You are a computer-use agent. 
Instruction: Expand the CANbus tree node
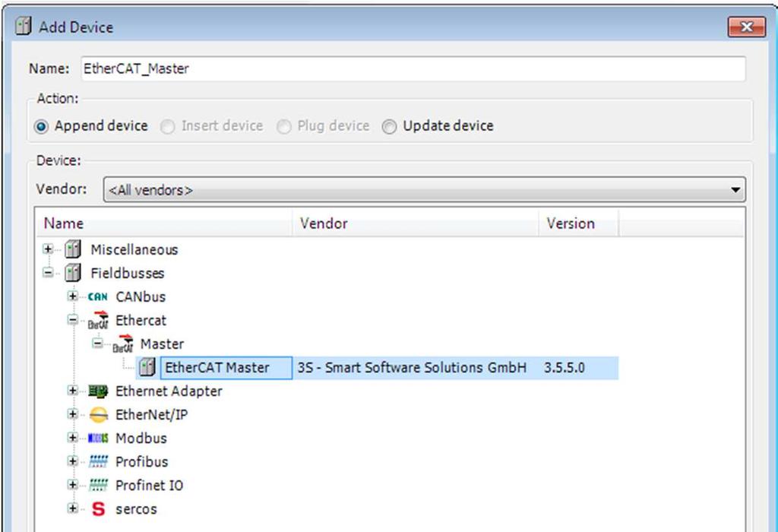tap(72, 296)
